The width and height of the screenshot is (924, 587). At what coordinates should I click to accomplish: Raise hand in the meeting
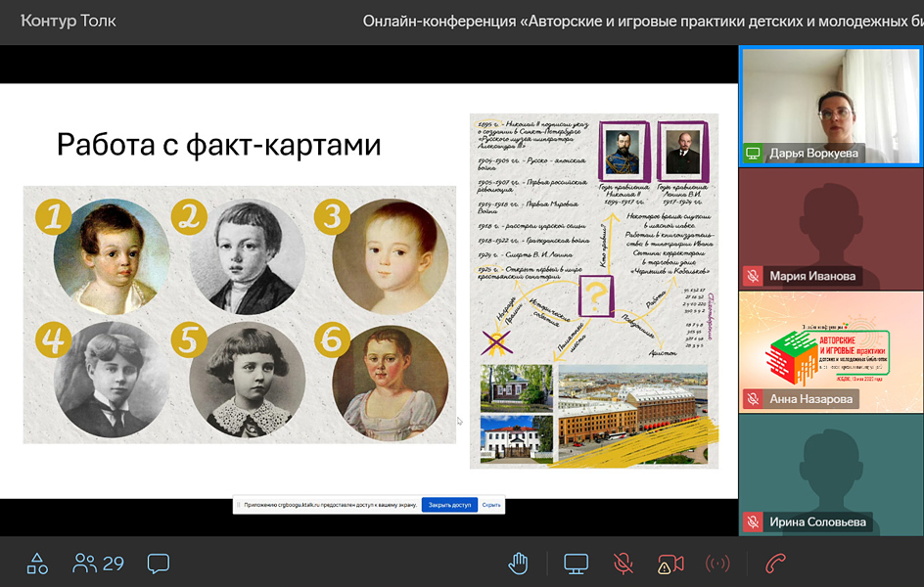519,564
